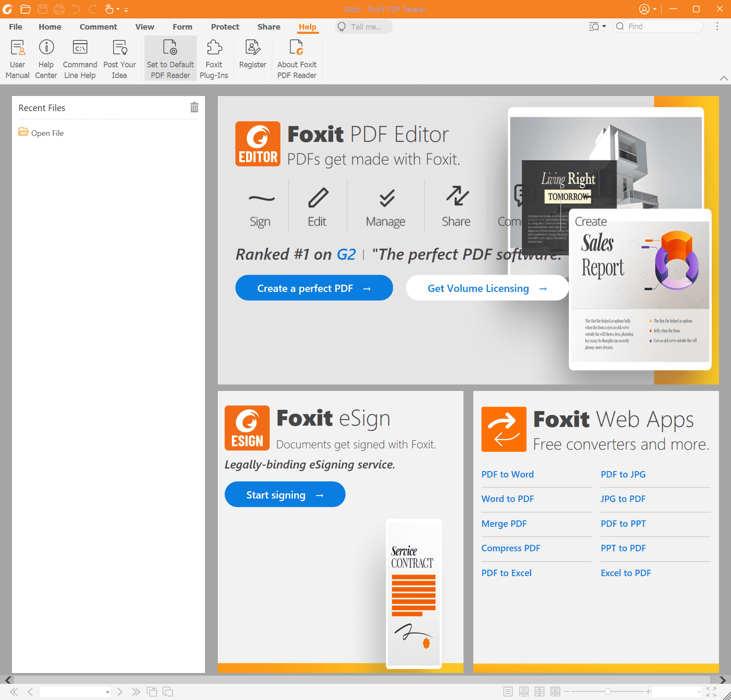This screenshot has width=731, height=700.
Task: Switch to the Protect tab
Action: 225,27
